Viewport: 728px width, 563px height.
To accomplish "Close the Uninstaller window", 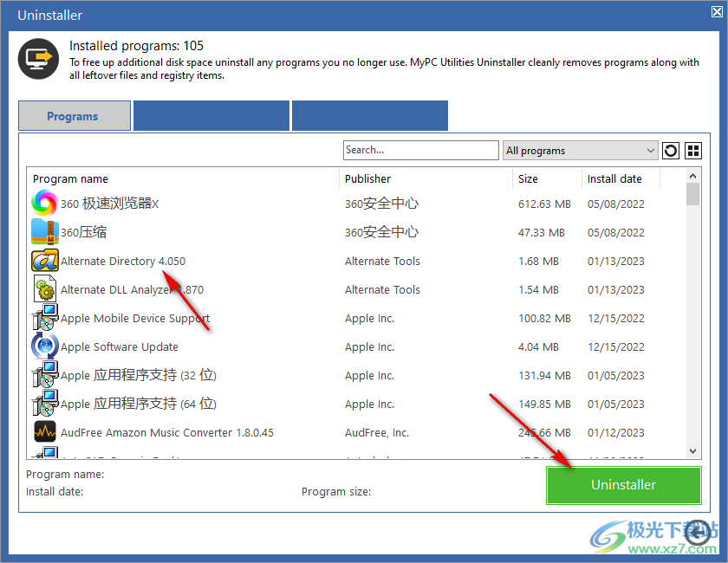I will click(717, 12).
